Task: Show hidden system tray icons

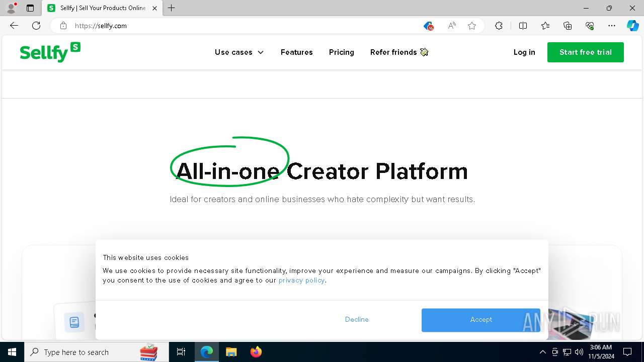Action: 542,352
